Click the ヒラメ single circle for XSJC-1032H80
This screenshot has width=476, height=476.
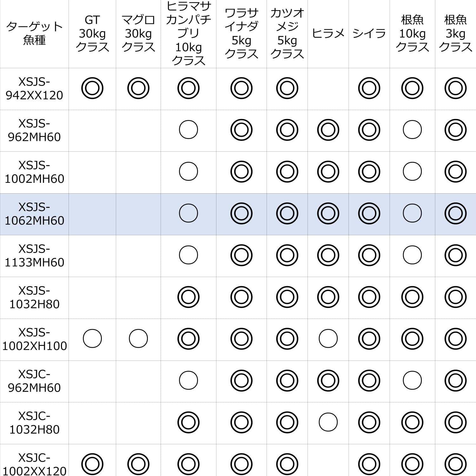(328, 422)
